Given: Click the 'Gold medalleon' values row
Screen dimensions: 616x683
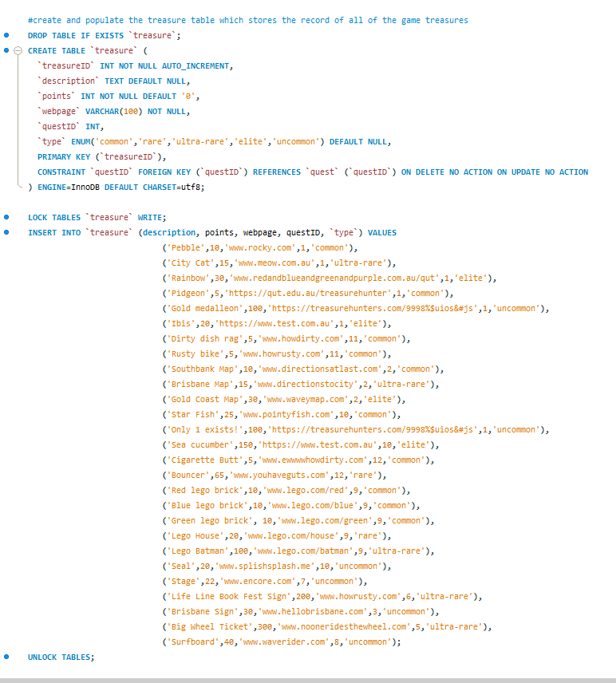Looking at the screenshot, I should click(356, 309).
